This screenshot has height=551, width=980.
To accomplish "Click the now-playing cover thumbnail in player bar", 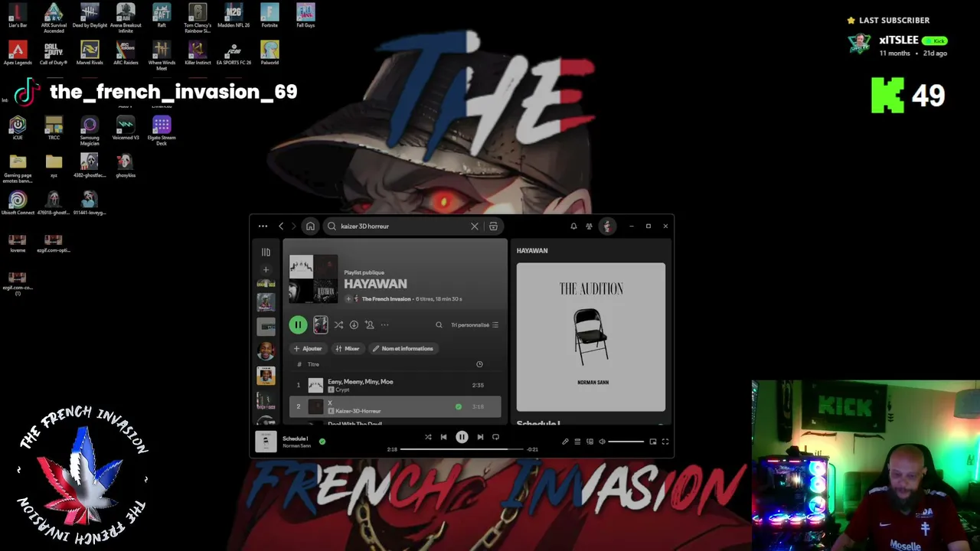I will click(x=266, y=442).
